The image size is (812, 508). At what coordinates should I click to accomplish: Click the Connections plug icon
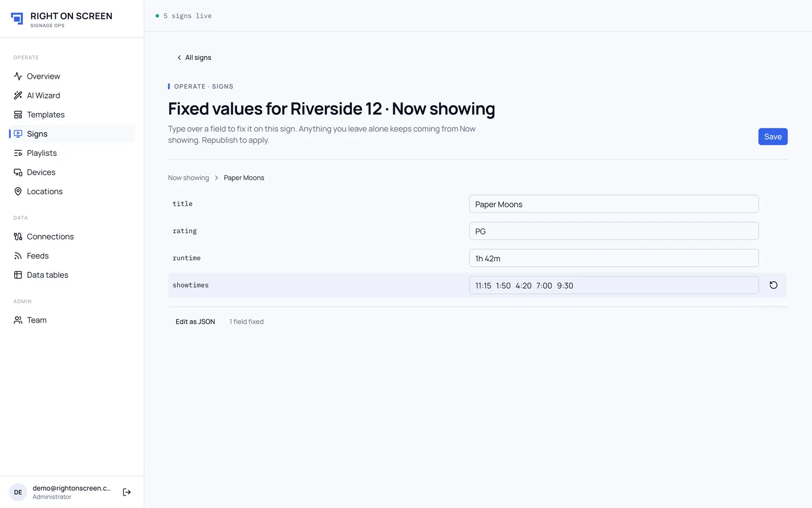tap(18, 237)
